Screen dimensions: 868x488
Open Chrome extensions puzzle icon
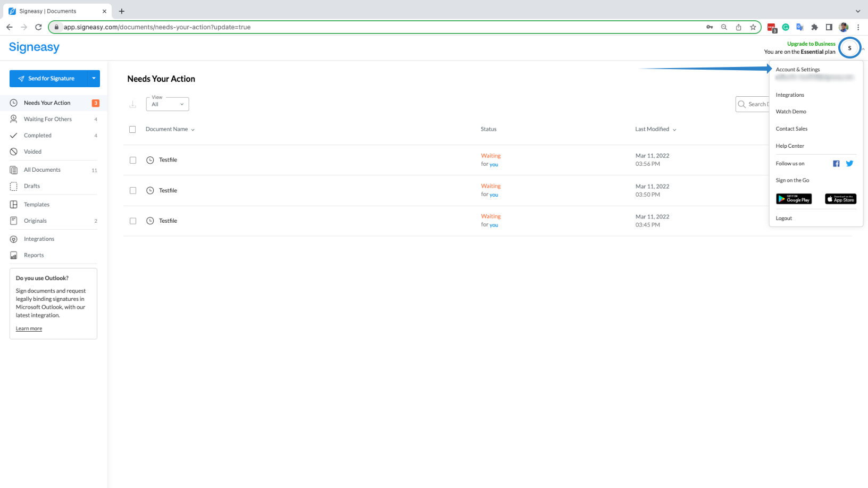(x=814, y=27)
